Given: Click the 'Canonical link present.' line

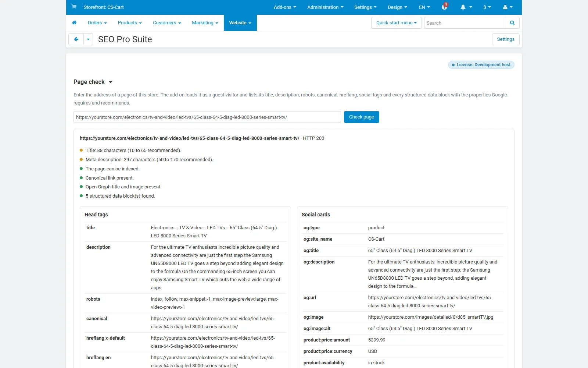Looking at the screenshot, I should coord(110,178).
